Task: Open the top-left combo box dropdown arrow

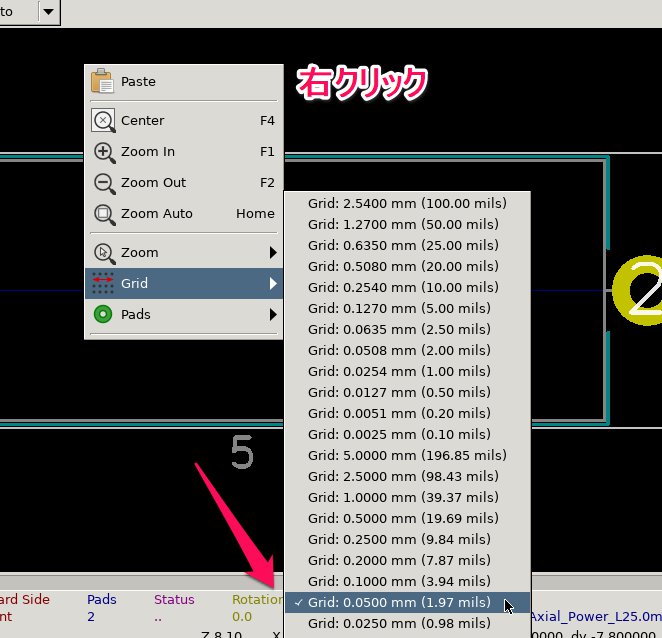Action: 48,11
